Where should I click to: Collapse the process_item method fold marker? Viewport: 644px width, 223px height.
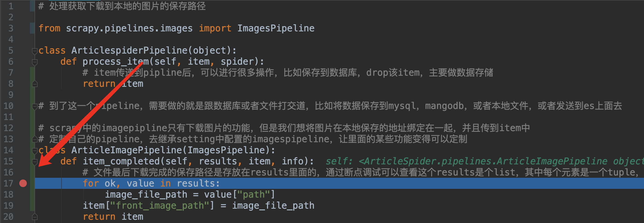tap(35, 62)
